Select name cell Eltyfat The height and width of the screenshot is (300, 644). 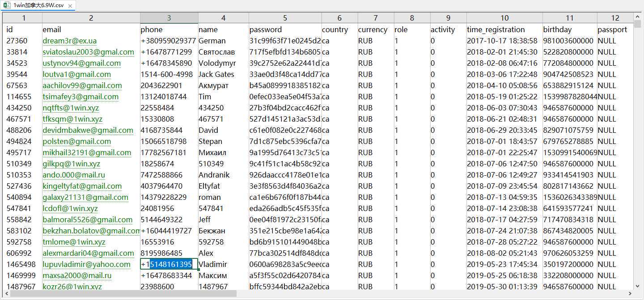click(x=224, y=186)
